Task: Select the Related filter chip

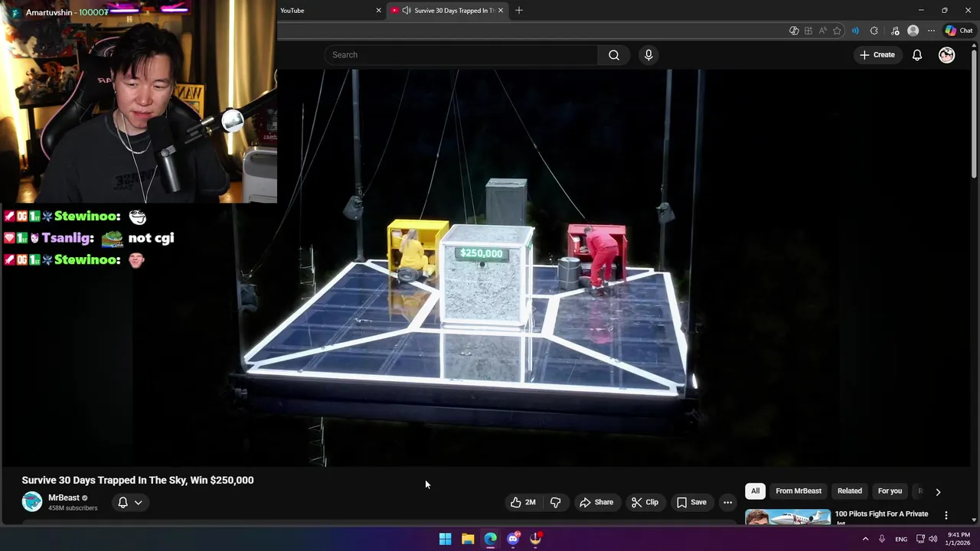Action: (849, 491)
